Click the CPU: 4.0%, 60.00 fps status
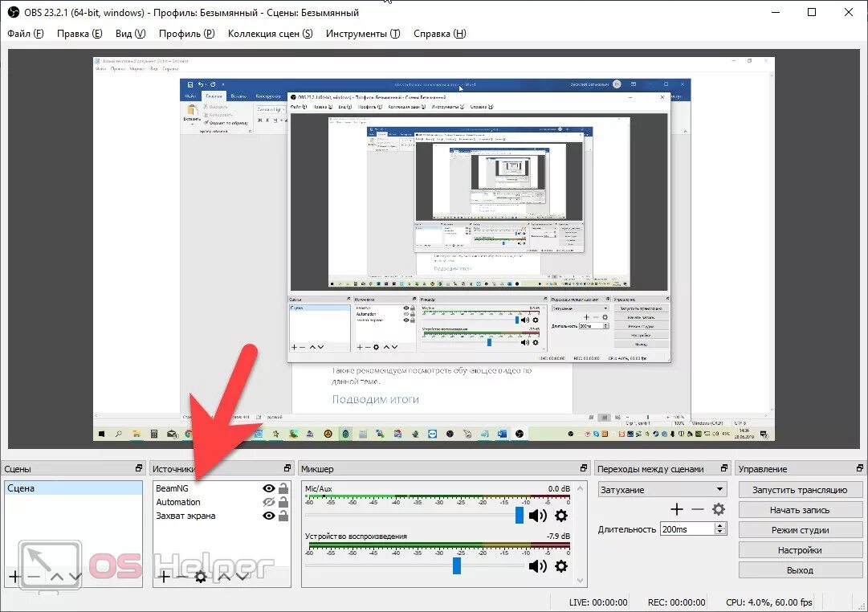This screenshot has width=868, height=612. [769, 602]
